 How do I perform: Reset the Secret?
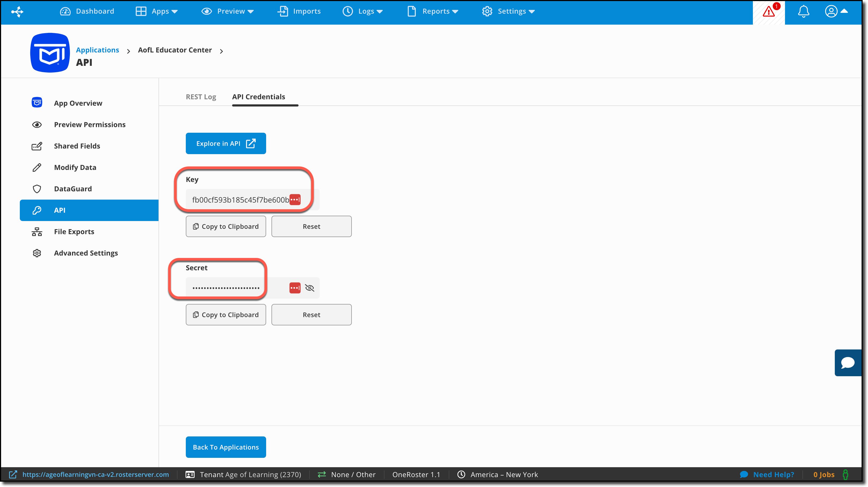(x=311, y=315)
